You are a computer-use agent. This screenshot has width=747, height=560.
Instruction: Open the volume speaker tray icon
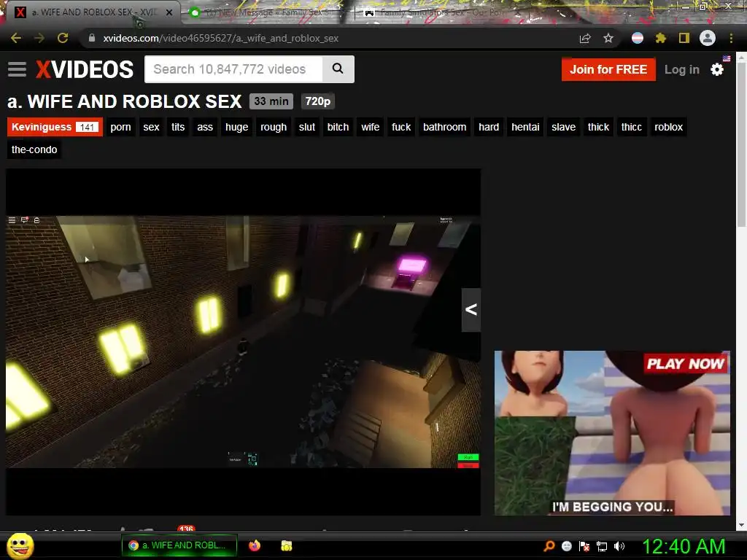pos(619,546)
